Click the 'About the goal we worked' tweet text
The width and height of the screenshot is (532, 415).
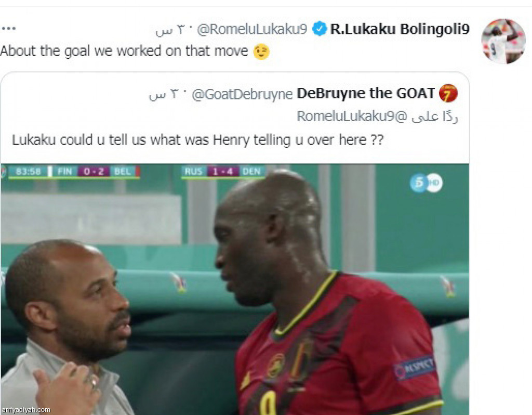click(x=124, y=51)
